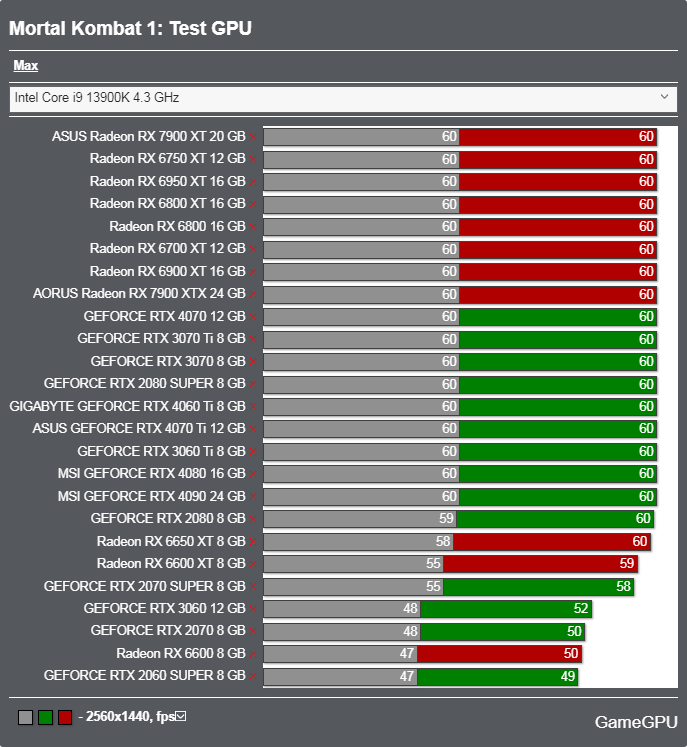Viewport: 687px width, 747px height.
Task: Click the dropdown chevron for CPU selection
Action: [664, 97]
